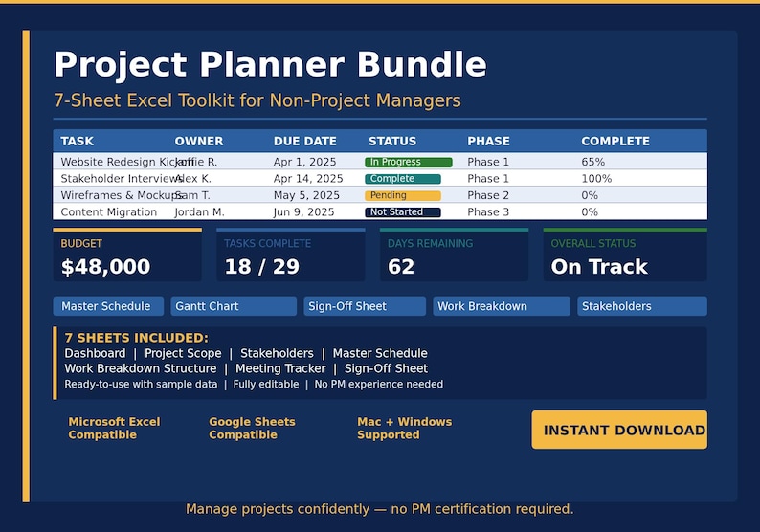
Task: Click the 7 SHEETS INCLUDED heading
Action: pyautogui.click(x=136, y=338)
